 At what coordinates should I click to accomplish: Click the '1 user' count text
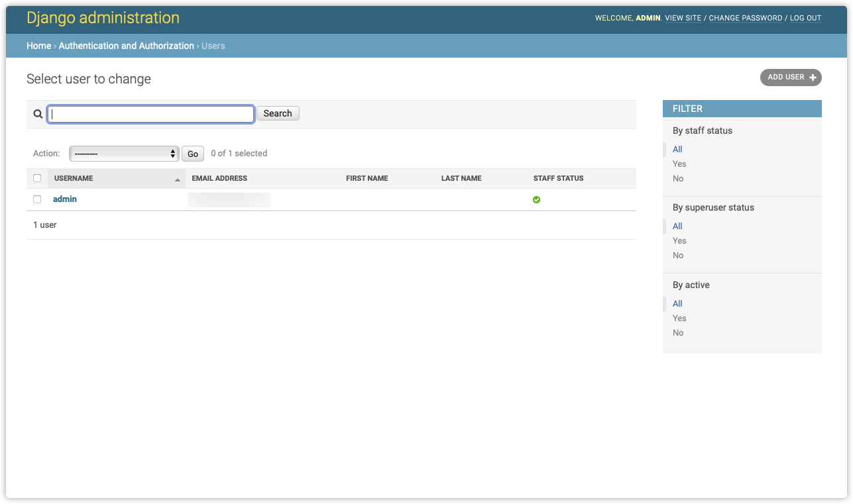[45, 225]
